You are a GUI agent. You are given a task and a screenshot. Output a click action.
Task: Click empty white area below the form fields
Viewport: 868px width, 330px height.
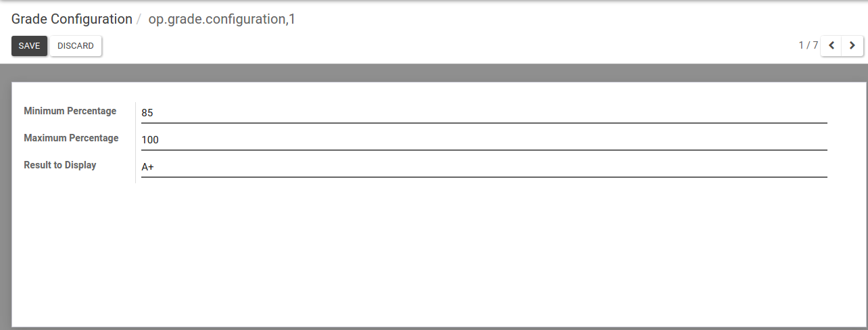point(433,257)
